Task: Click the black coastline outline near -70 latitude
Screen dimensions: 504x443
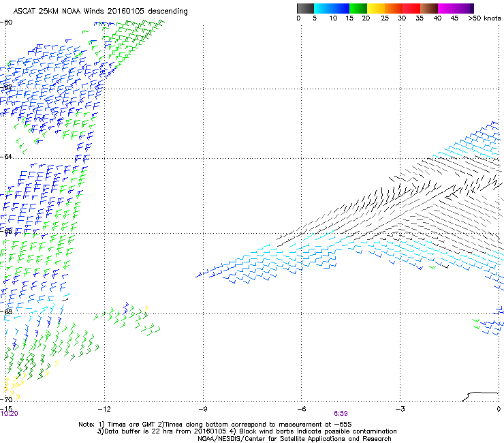Action: click(481, 397)
